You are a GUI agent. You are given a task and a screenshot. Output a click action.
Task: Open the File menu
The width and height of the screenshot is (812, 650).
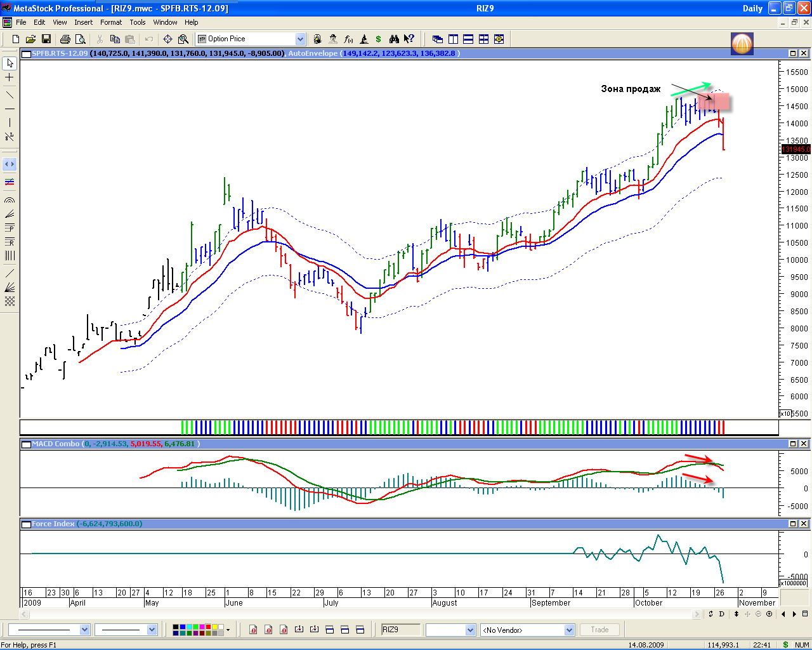pos(21,22)
